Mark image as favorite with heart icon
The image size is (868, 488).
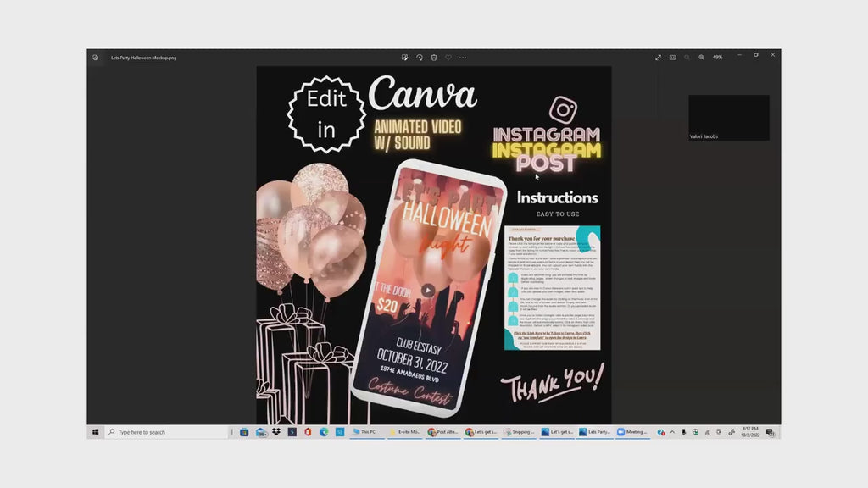click(x=448, y=58)
